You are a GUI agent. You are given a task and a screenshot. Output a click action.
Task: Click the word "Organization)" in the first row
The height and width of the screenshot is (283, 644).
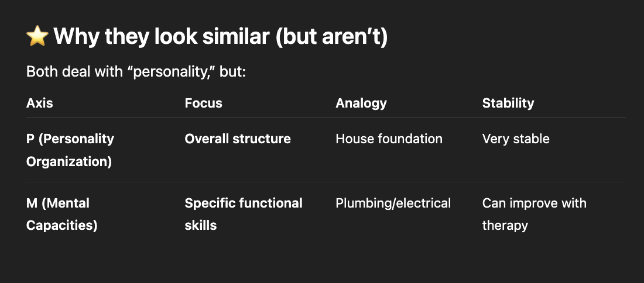tap(69, 161)
